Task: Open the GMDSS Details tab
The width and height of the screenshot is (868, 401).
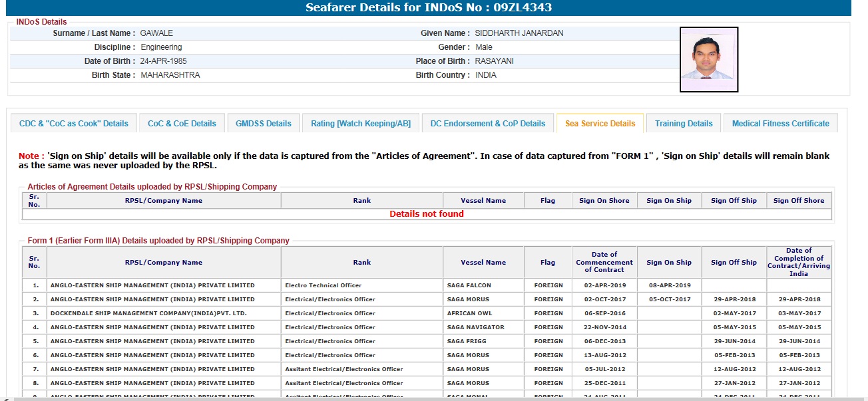Action: (x=264, y=124)
